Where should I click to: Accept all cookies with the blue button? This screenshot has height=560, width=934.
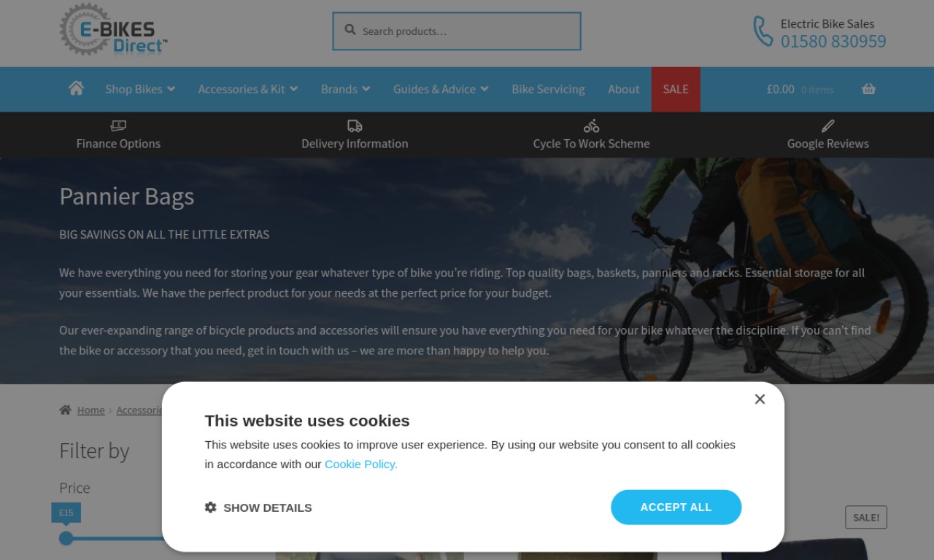676,507
